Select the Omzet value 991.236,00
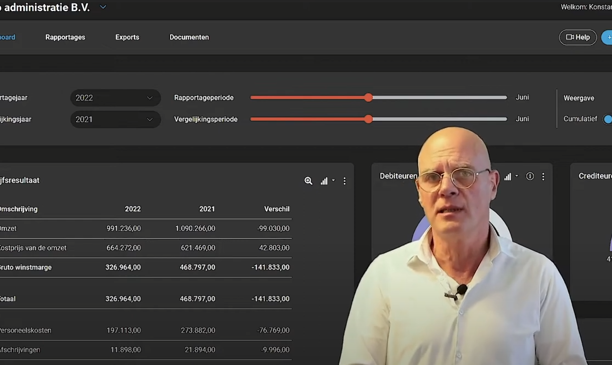The width and height of the screenshot is (612, 365). coord(123,228)
